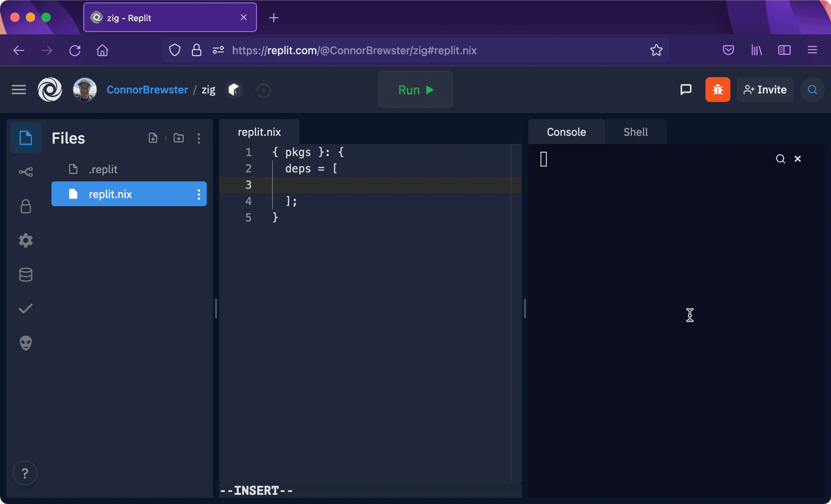Click the new folder icon
The width and height of the screenshot is (831, 504).
click(x=178, y=138)
